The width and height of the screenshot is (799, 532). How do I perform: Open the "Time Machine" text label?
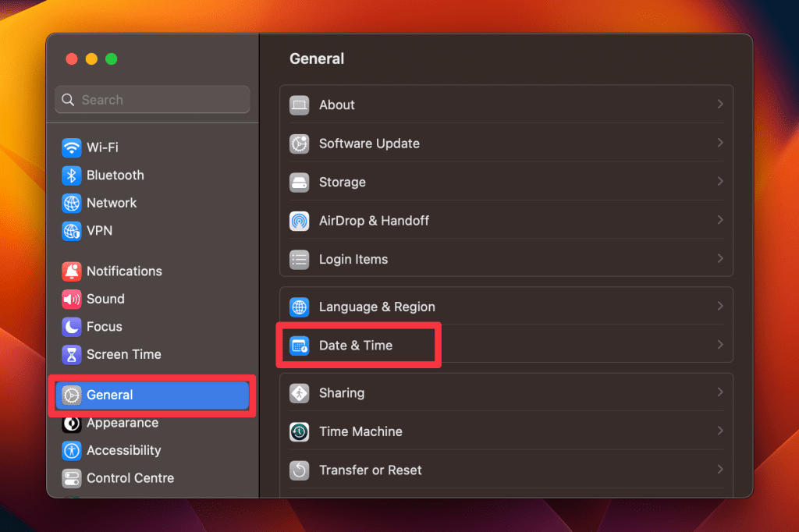(360, 431)
